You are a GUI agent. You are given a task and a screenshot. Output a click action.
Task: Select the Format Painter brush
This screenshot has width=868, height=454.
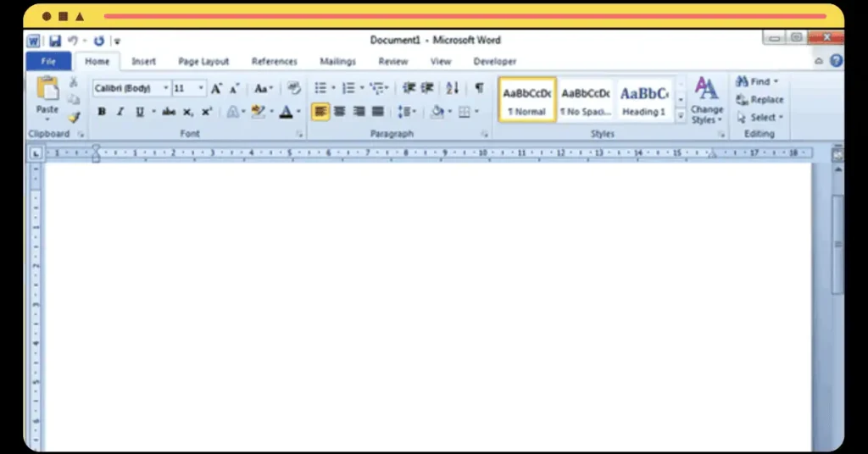tap(74, 117)
